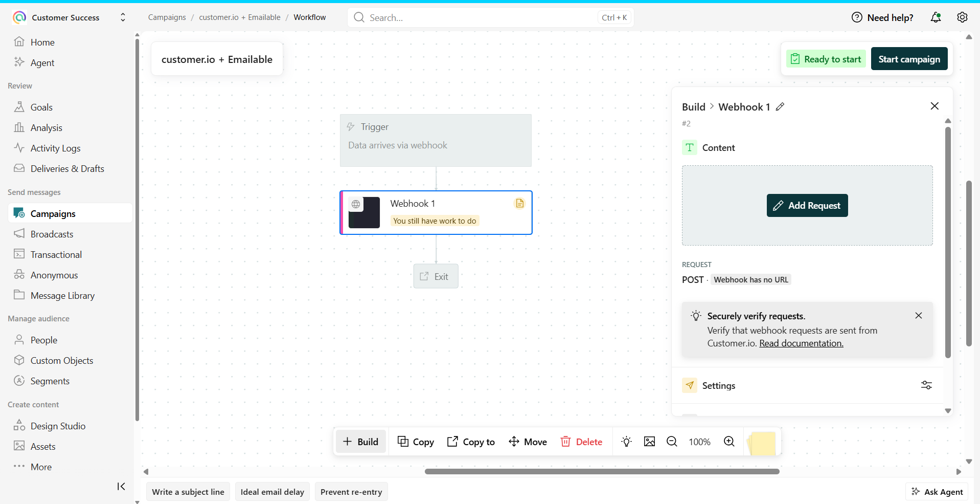
Task: Click Write a subject line suggestion
Action: 188,492
